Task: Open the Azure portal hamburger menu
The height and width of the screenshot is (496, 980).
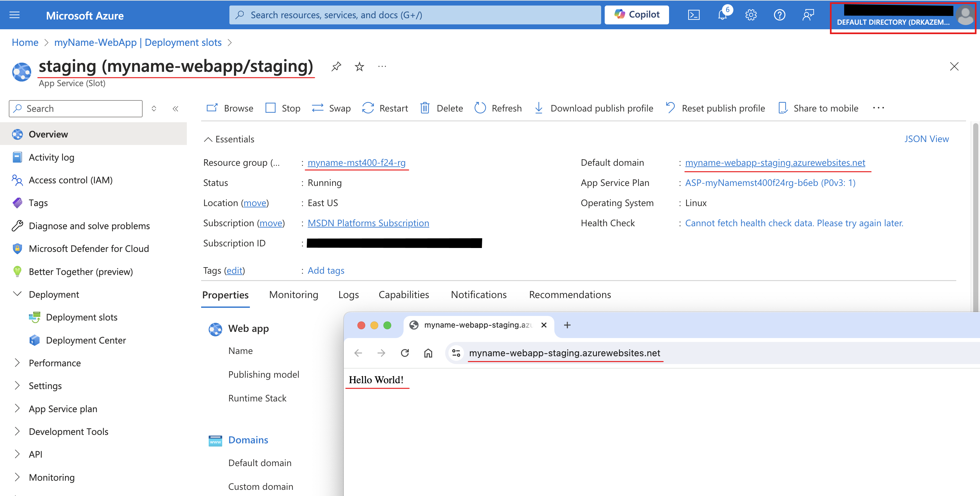Action: point(14,15)
